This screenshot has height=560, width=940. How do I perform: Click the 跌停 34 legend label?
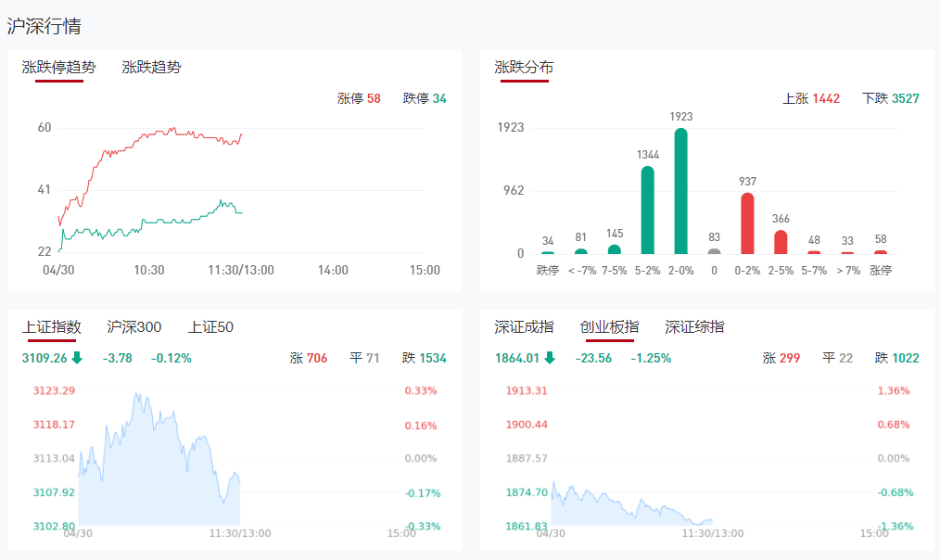coord(425,98)
